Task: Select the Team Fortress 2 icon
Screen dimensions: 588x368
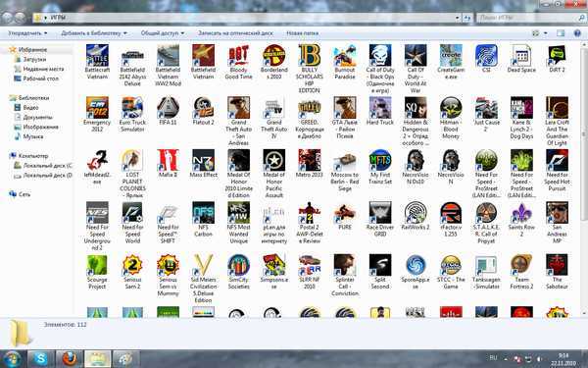Action: 521,266
